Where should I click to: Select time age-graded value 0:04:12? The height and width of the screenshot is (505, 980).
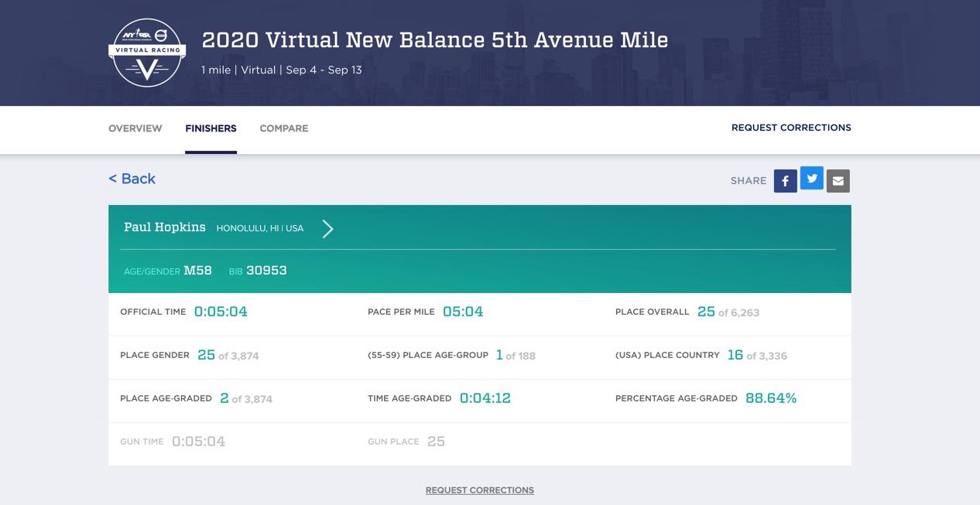point(485,398)
